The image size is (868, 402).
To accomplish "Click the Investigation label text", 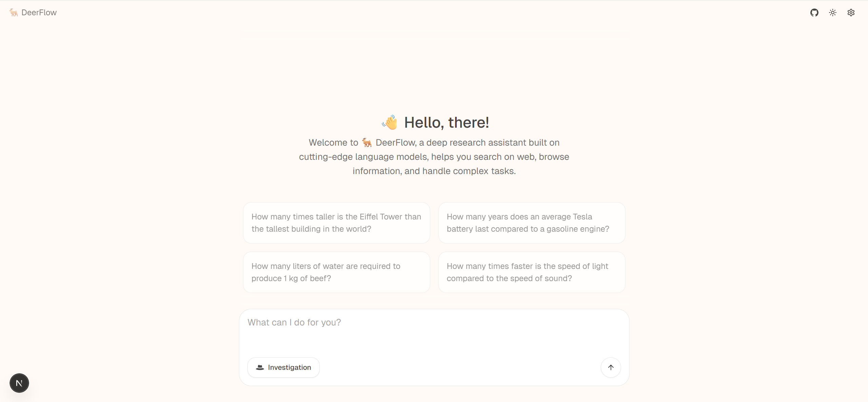I will coord(289,367).
